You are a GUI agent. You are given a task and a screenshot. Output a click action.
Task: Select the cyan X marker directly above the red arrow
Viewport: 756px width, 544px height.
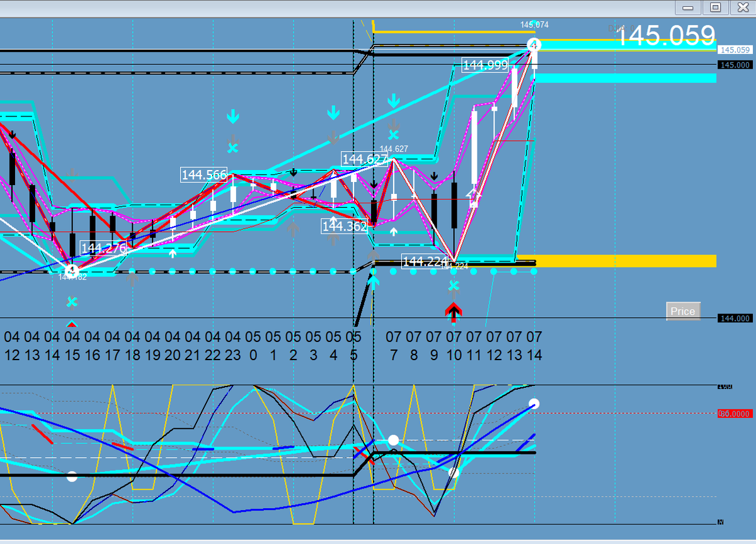click(454, 286)
